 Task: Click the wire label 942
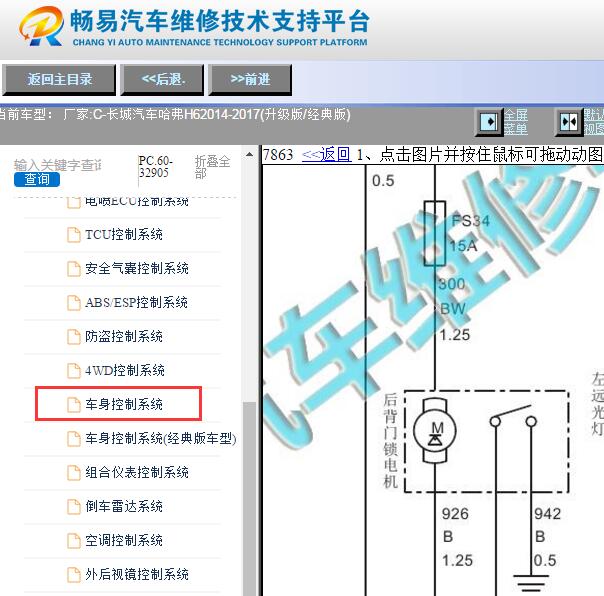coord(547,514)
